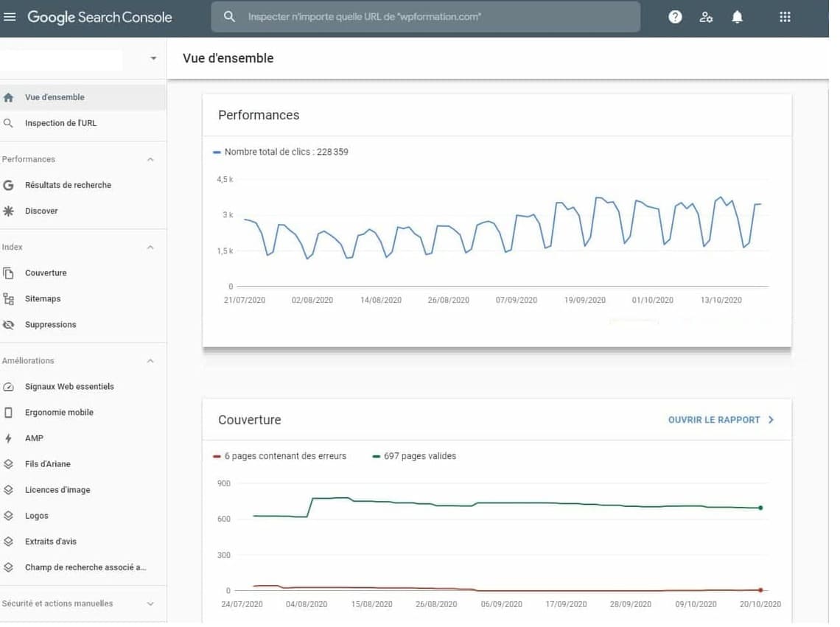Screen dimensions: 840x627
Task: Click the magnifier icon beside Inspection de l'URL
Action: [9, 125]
